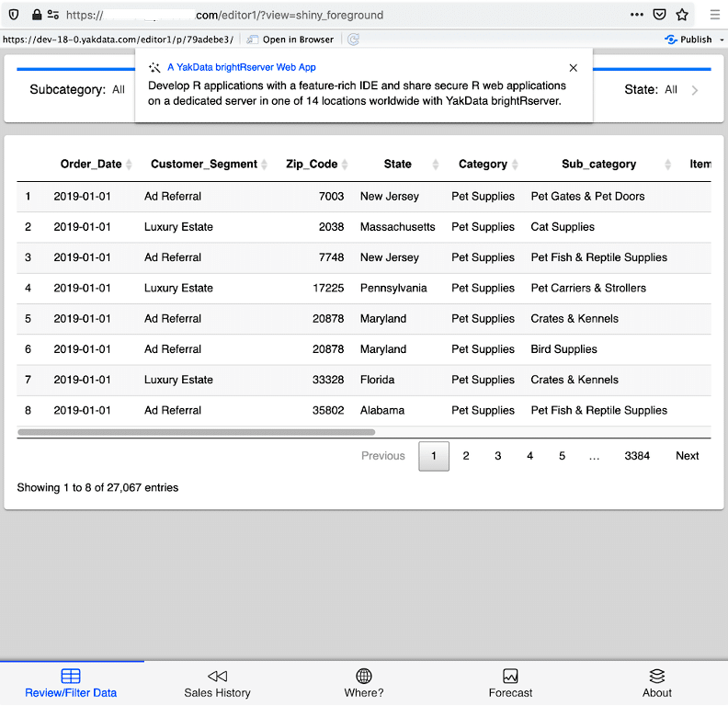
Task: Sort table by Customer_Segment column
Action: (204, 164)
